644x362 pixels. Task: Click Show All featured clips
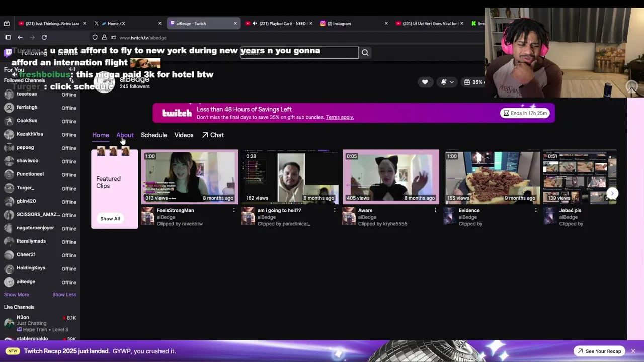pyautogui.click(x=110, y=219)
